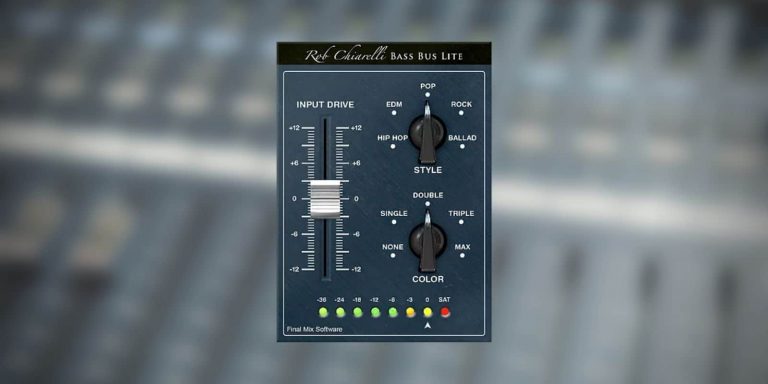Click the COLOR rotary knob
This screenshot has height=384, width=768.
click(428, 241)
